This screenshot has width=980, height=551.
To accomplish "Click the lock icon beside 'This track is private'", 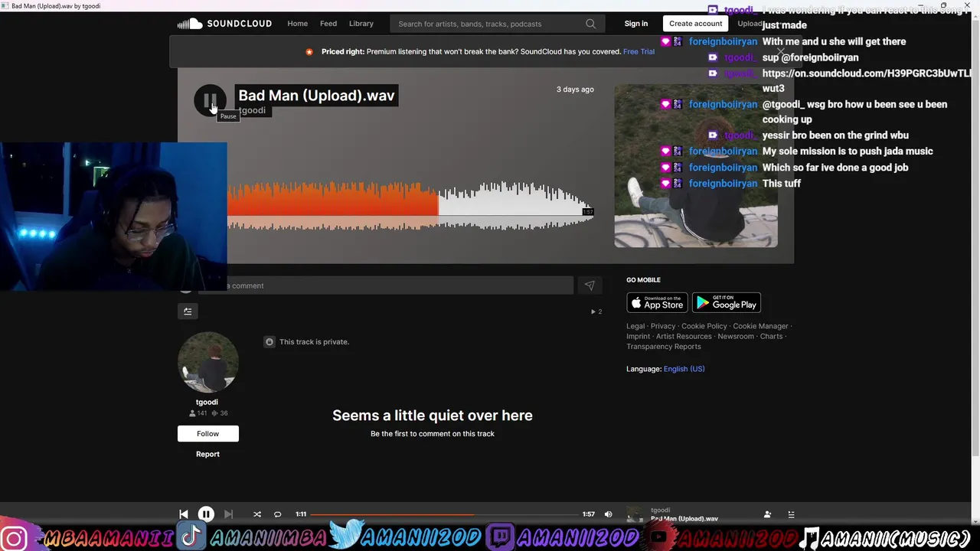I will 269,342.
